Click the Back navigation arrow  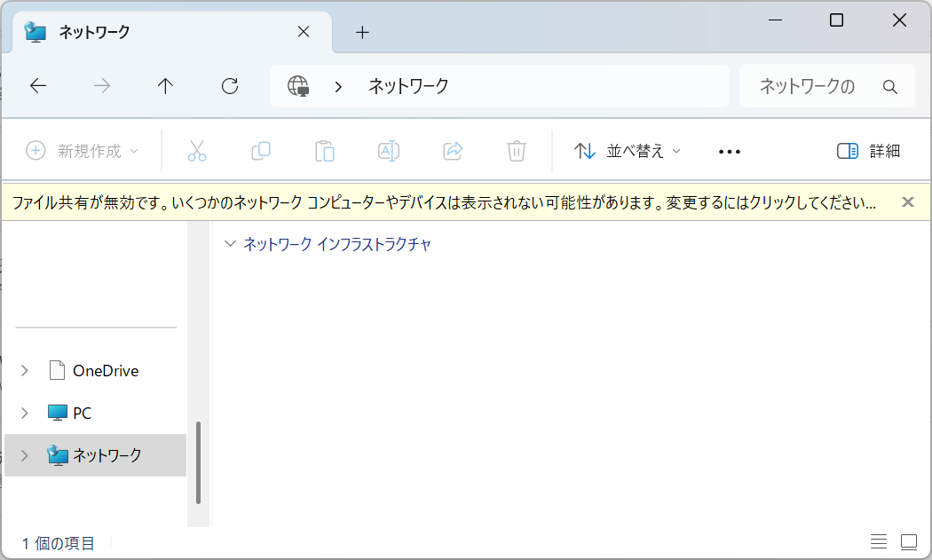(38, 86)
